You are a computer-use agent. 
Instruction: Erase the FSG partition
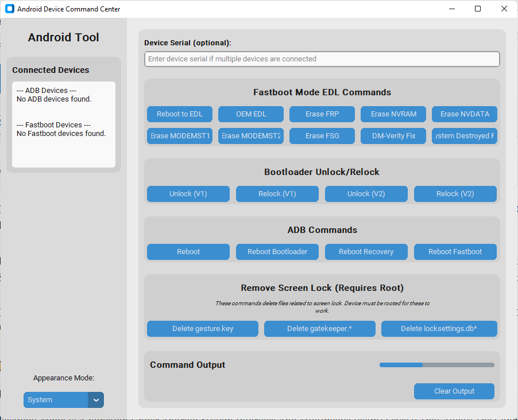click(322, 136)
